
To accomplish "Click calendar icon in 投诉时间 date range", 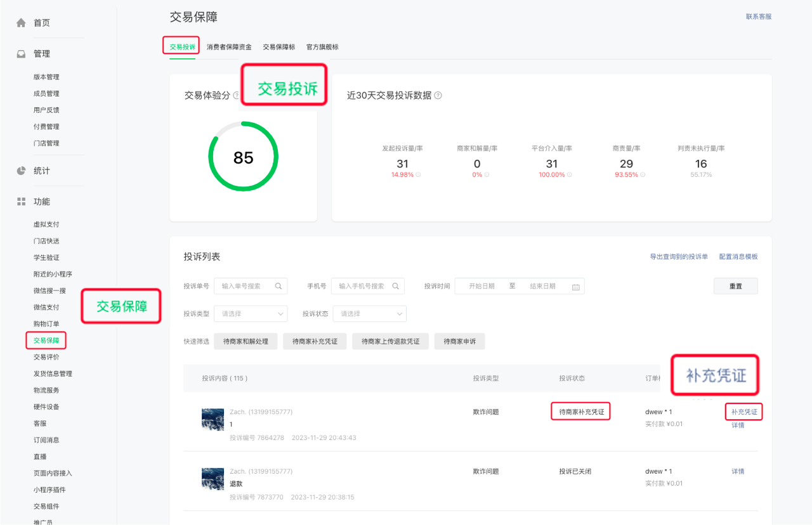I will (575, 287).
